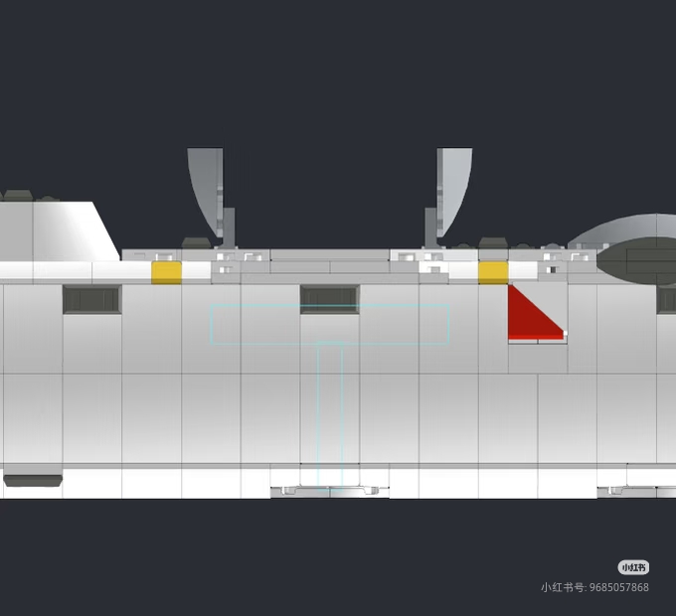Click the bracket beneath the cyan vertical stem
The height and width of the screenshot is (616, 676).
pyautogui.click(x=329, y=491)
